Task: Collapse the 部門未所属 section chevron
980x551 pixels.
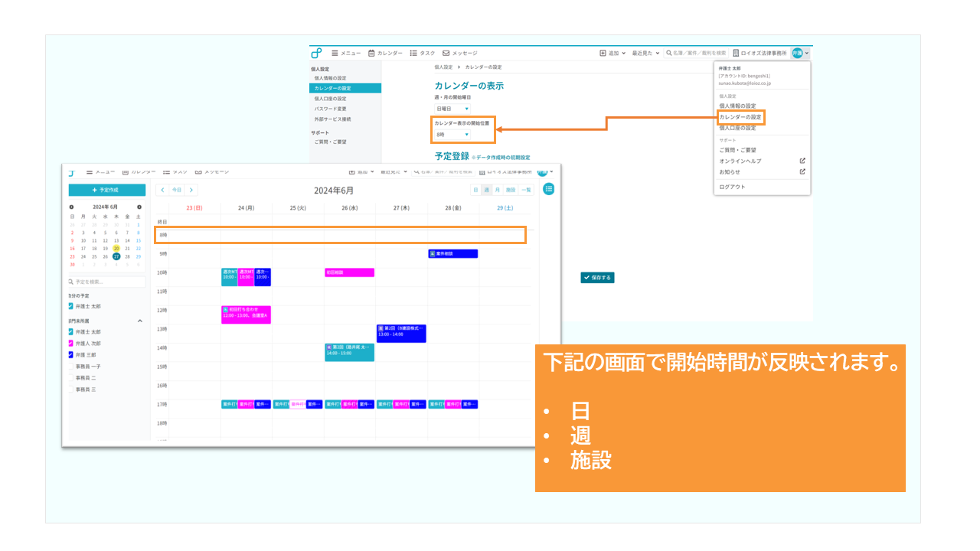Action: point(139,321)
